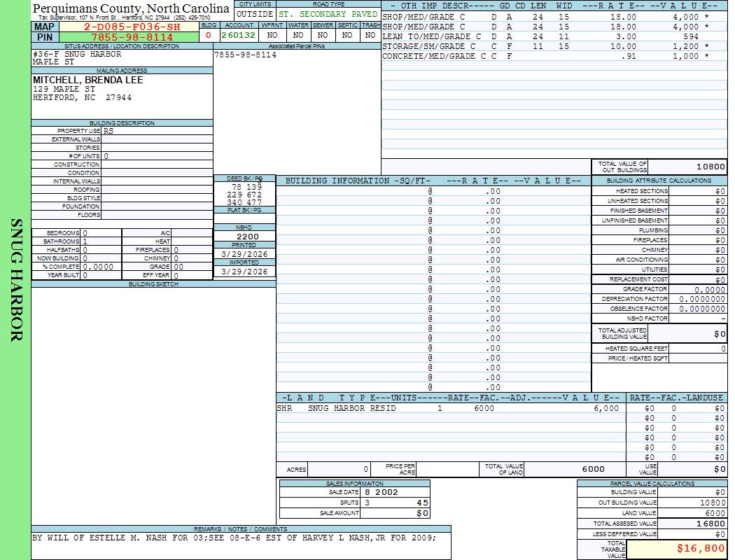This screenshot has width=735, height=560.
Task: Toggle the NO value under WFRNT
Action: point(272,35)
